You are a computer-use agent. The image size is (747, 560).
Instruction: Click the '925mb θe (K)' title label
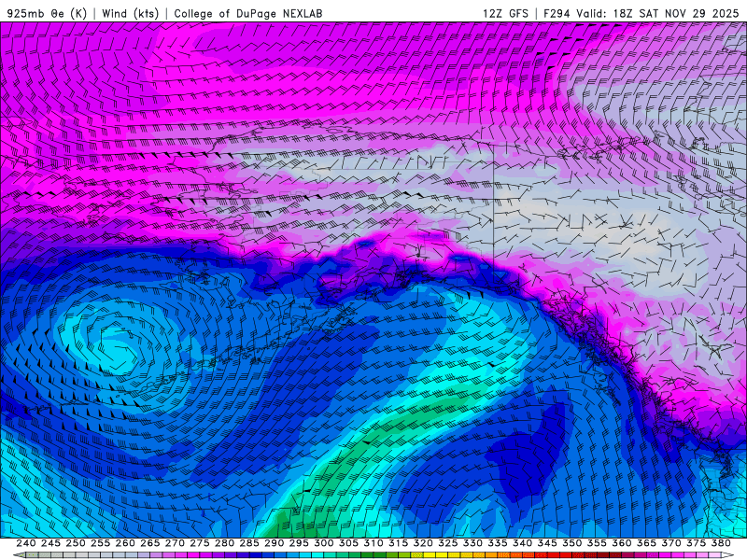48,13
